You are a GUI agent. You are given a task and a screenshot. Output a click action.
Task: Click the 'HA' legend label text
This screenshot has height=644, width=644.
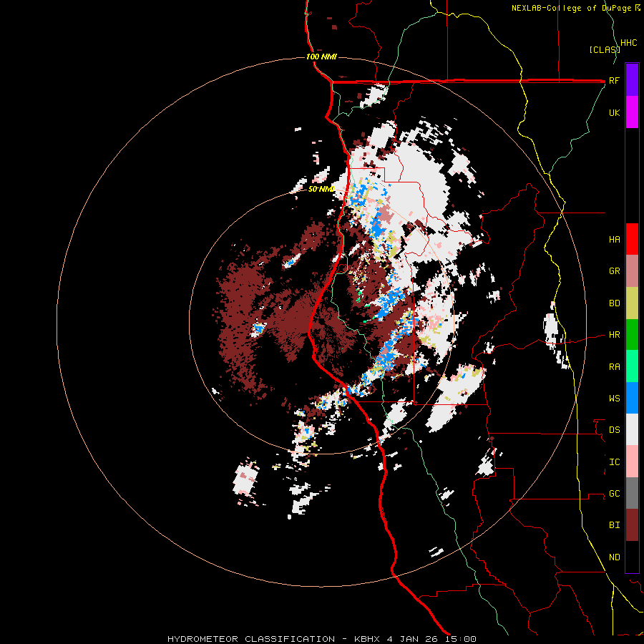[614, 239]
